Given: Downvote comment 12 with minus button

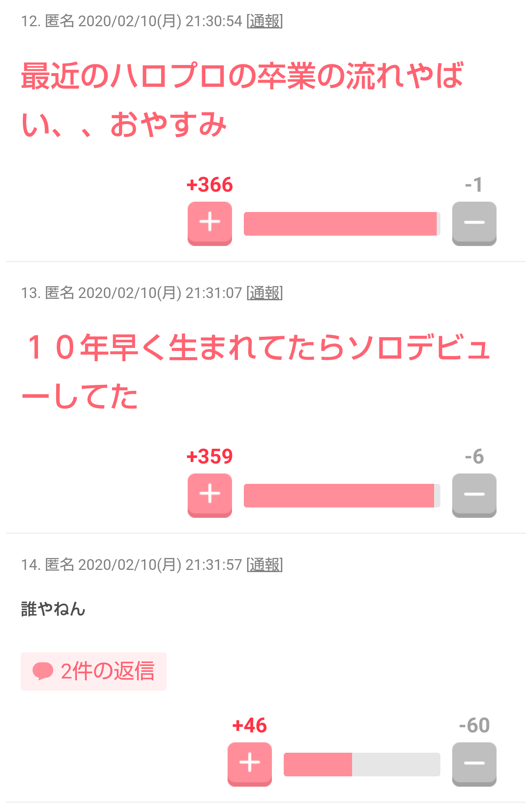Looking at the screenshot, I should [474, 223].
